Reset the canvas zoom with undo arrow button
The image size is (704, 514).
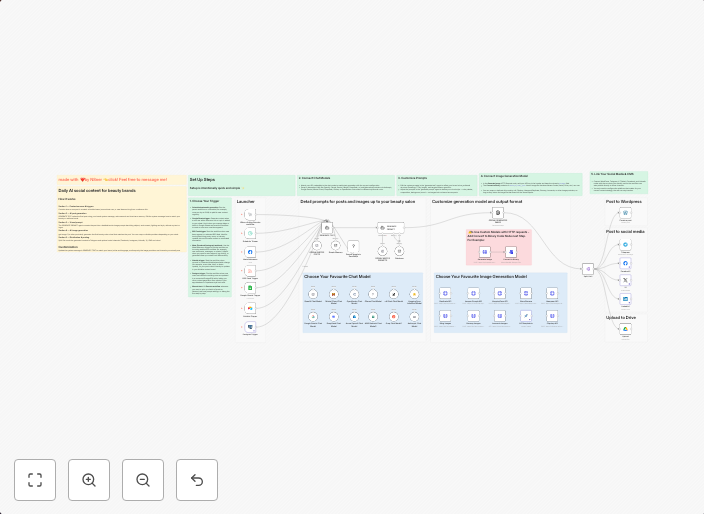point(197,480)
